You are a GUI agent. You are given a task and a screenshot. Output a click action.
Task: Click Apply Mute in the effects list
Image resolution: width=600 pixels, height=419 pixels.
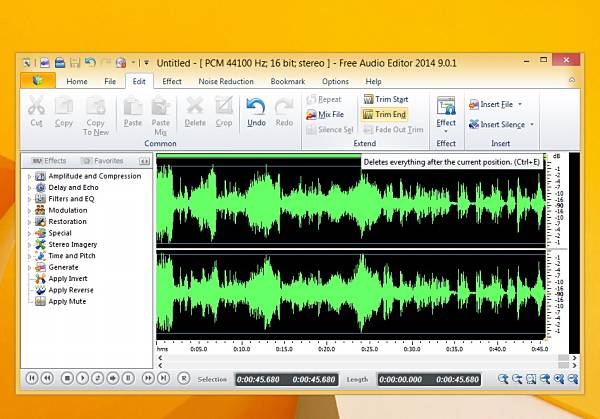(67, 302)
